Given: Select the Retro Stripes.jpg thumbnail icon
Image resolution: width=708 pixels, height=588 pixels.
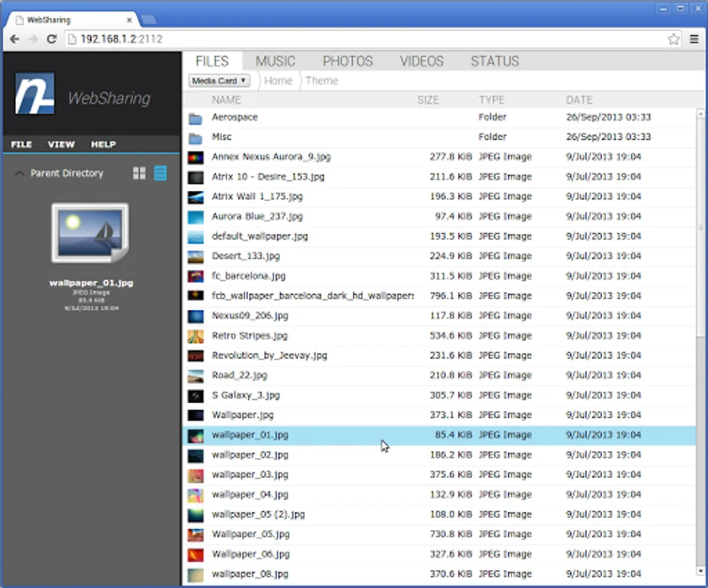Looking at the screenshot, I should [x=195, y=336].
